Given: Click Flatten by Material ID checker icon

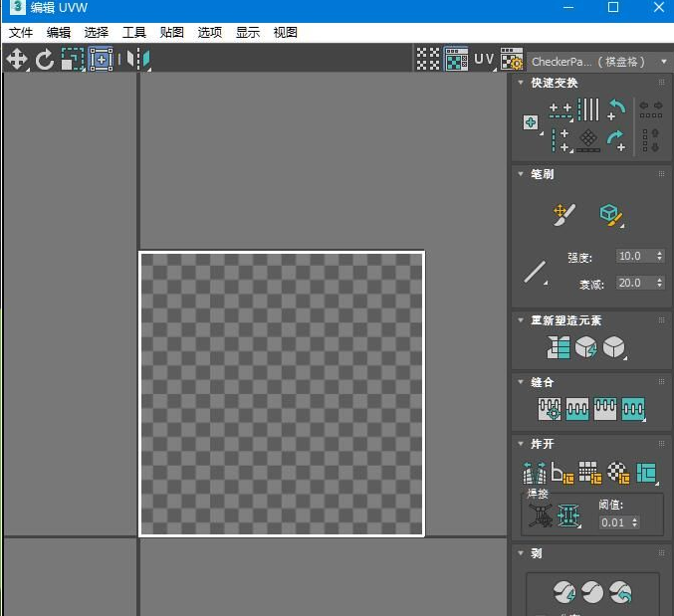Looking at the screenshot, I should (x=618, y=473).
